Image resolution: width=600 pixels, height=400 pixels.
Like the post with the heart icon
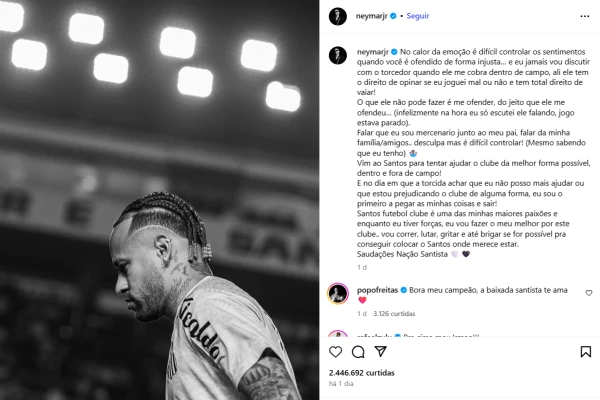(x=336, y=351)
